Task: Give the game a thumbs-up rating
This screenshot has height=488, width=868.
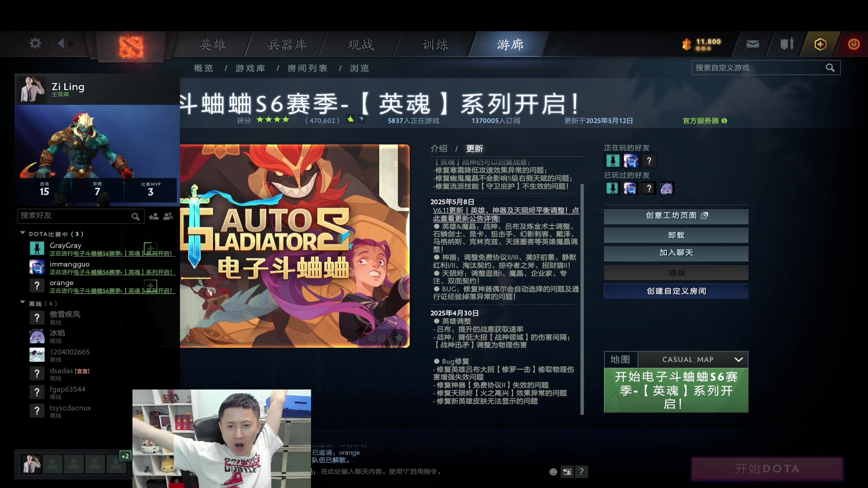Action: [350, 119]
